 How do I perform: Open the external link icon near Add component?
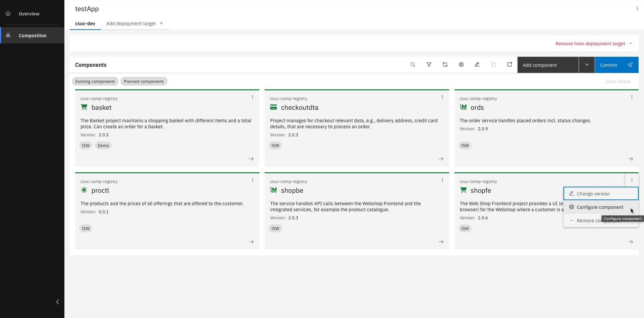point(510,64)
